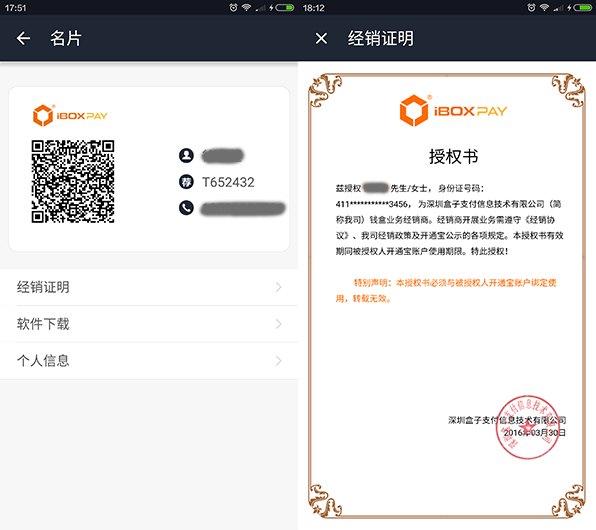This screenshot has width=596, height=530.
Task: Tap the alarm icon in left status bar
Action: [233, 8]
